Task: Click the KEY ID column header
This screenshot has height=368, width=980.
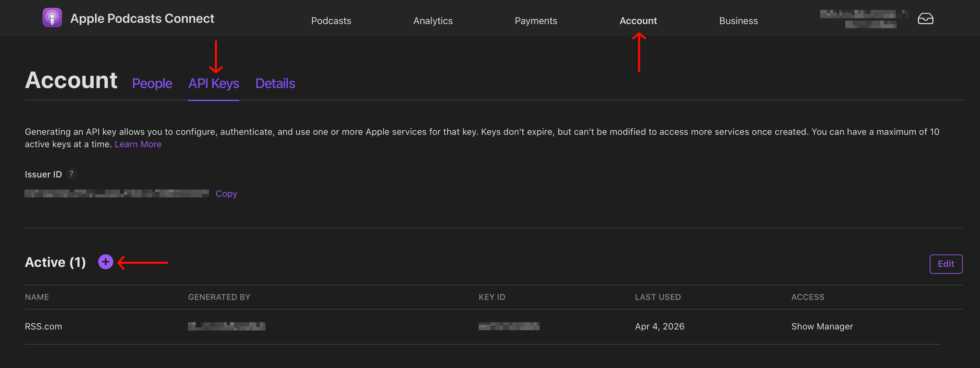Action: [x=492, y=297]
